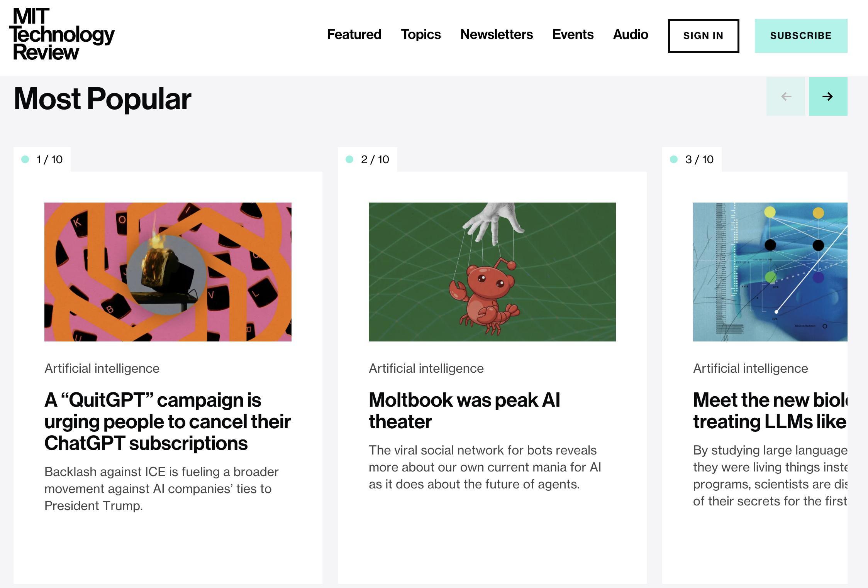Select Audio in the top navigation
This screenshot has width=868, height=588.
click(630, 35)
